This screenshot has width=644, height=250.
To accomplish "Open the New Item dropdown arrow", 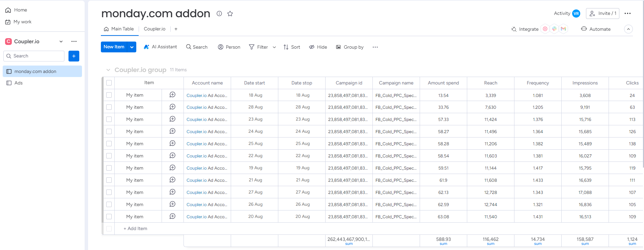I will click(x=132, y=47).
